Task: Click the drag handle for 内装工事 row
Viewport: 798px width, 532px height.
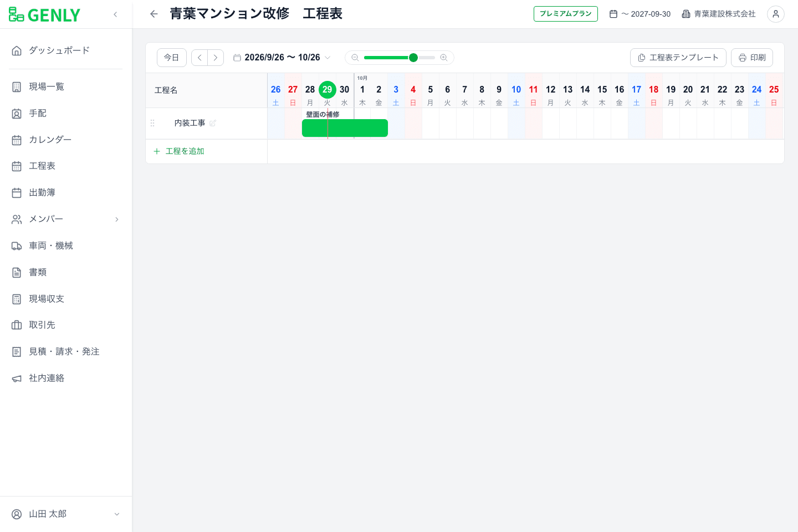Action: coord(152,123)
